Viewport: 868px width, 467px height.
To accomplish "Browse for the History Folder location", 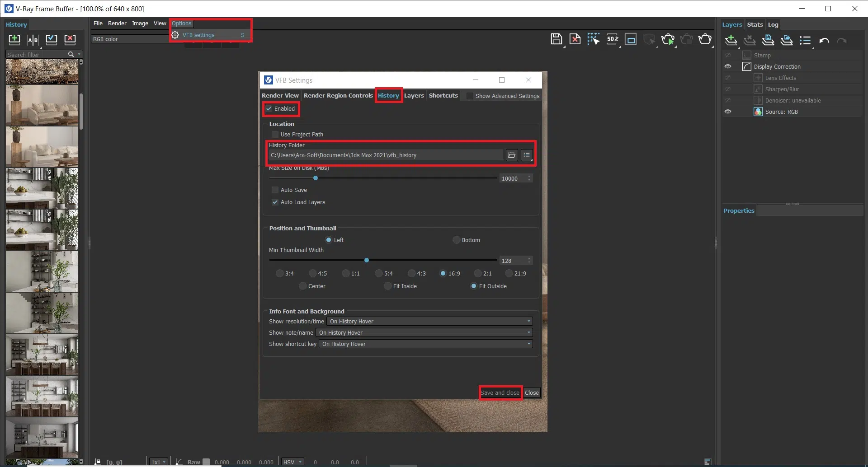I will 512,155.
